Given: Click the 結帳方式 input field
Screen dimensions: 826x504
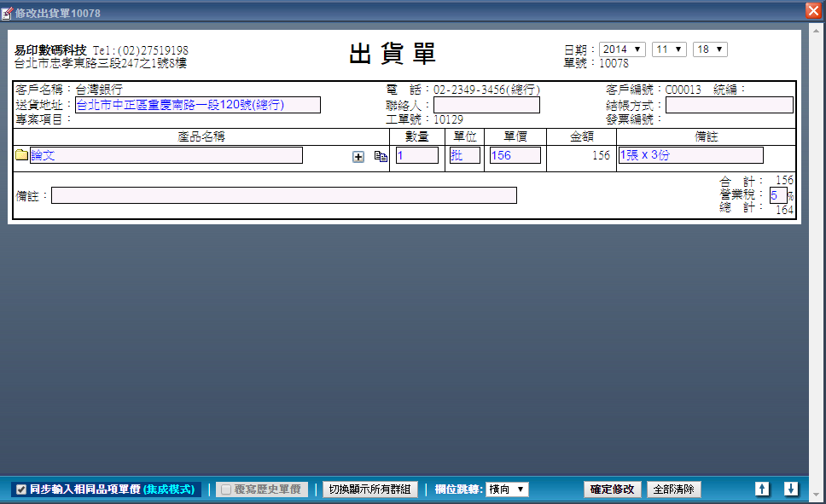Looking at the screenshot, I should pos(729,105).
